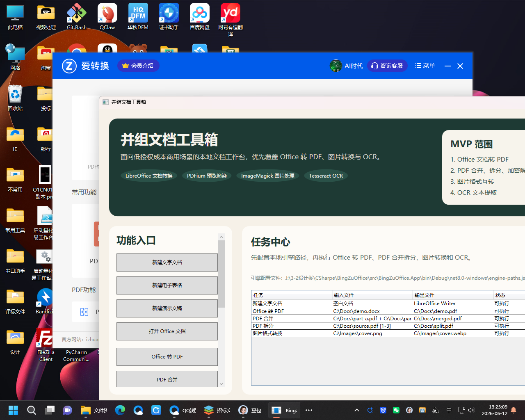Screen dimensions: 525x420
Task: Launch Git Bash from the desktop
Action: click(77, 17)
